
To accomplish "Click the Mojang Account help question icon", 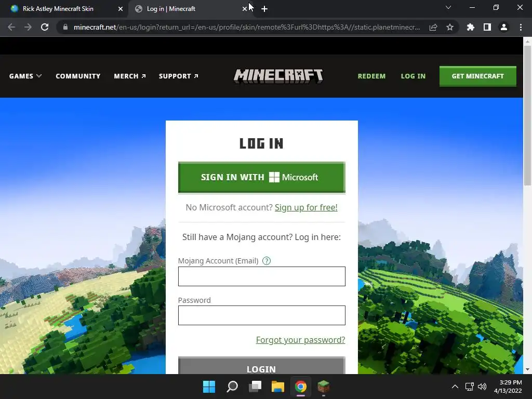I will coord(267,261).
